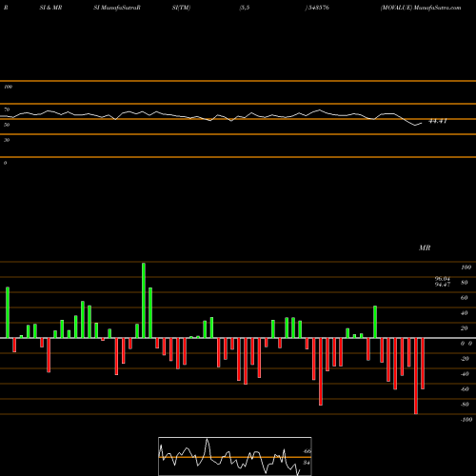
Task: Click the MR right axis label 40
Action: [465, 313]
